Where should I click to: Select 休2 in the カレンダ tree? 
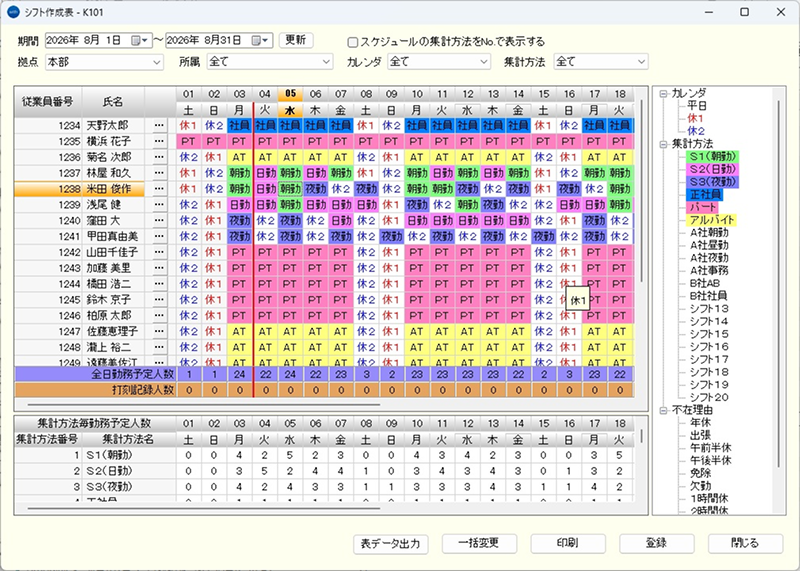coord(695,132)
